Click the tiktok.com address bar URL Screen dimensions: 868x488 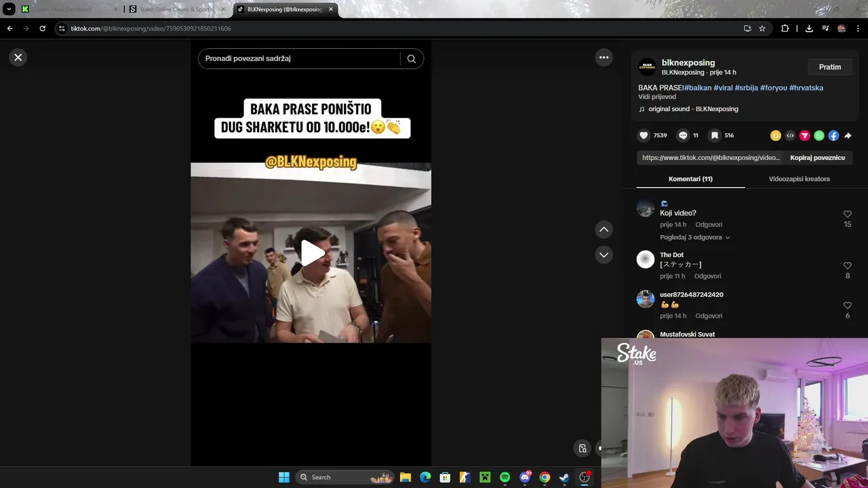tap(151, 28)
